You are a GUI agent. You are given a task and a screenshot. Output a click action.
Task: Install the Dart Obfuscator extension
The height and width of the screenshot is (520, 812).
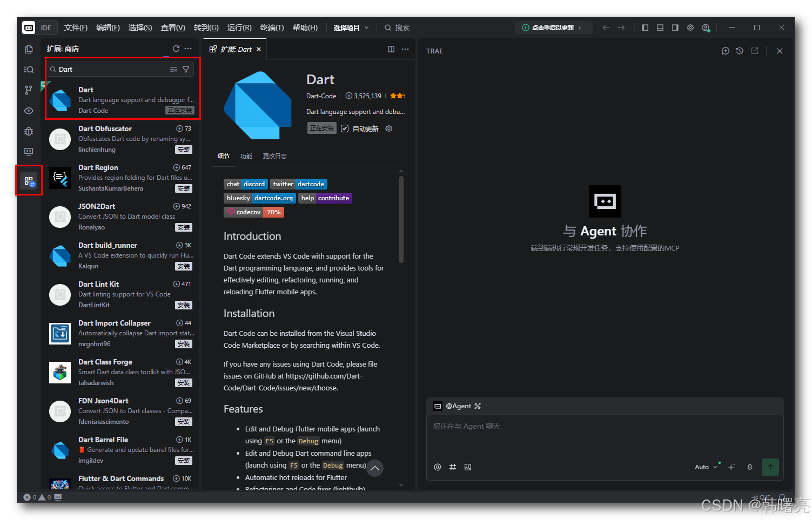click(x=184, y=150)
